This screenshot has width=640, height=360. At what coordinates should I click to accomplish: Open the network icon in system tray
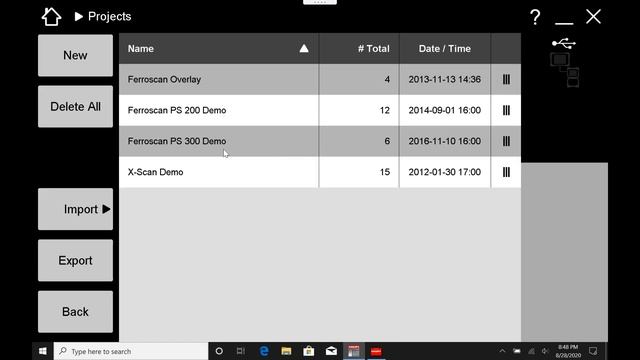(x=531, y=351)
